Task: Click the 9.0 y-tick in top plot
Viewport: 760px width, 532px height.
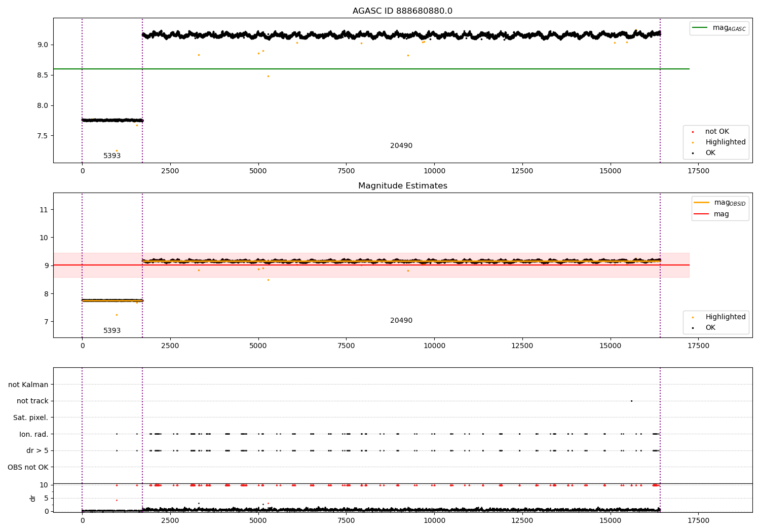Action: 42,45
